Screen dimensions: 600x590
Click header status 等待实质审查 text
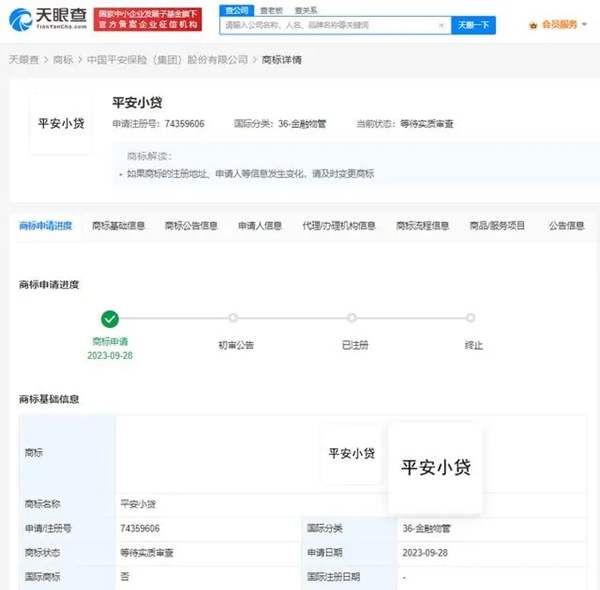click(427, 124)
